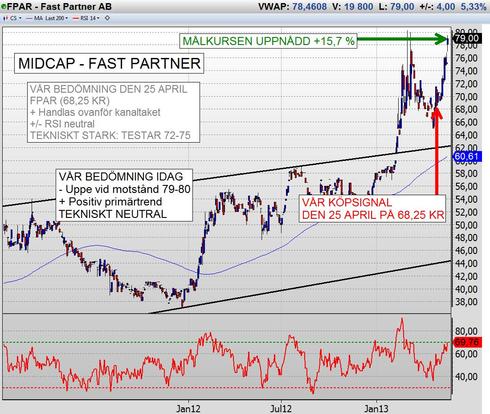Click the diamond settings icon in the toolbar

[x=107, y=18]
